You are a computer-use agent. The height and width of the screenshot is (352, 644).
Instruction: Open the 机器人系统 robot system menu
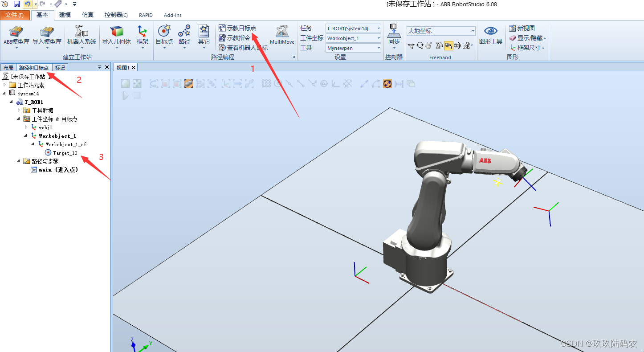82,36
